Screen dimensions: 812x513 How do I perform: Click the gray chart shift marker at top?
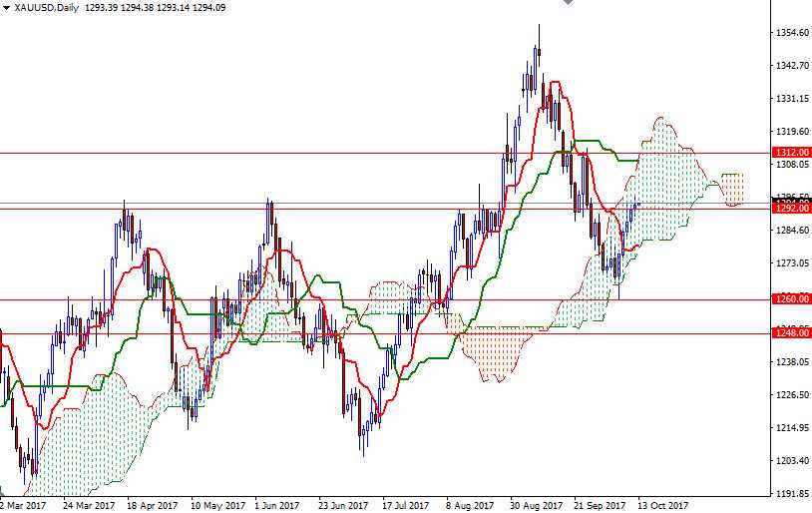(568, 2)
